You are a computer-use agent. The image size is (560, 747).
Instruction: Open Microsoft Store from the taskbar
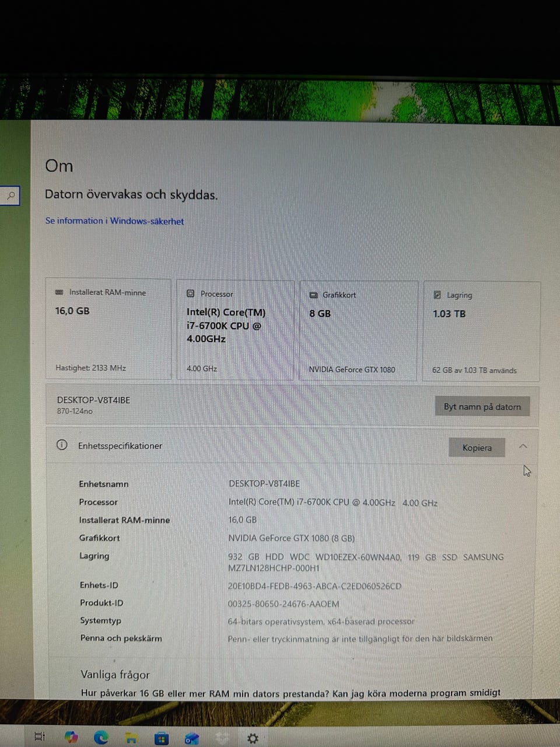coord(161,739)
